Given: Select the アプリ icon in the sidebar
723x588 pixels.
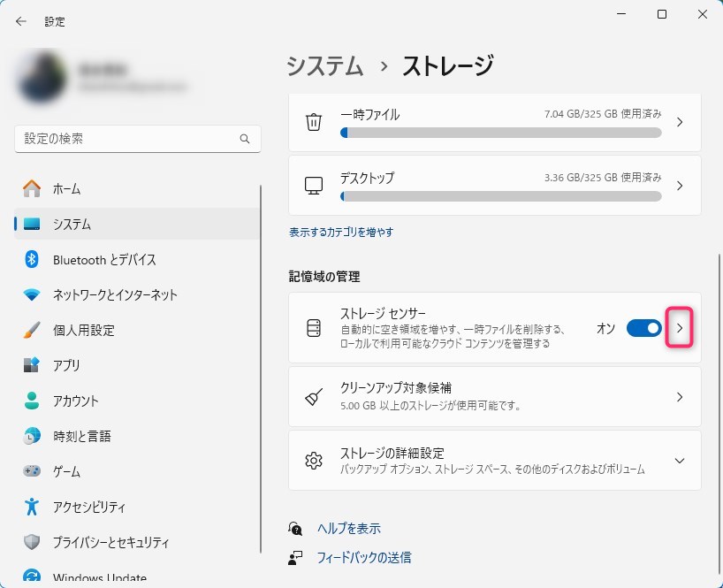Looking at the screenshot, I should (32, 365).
